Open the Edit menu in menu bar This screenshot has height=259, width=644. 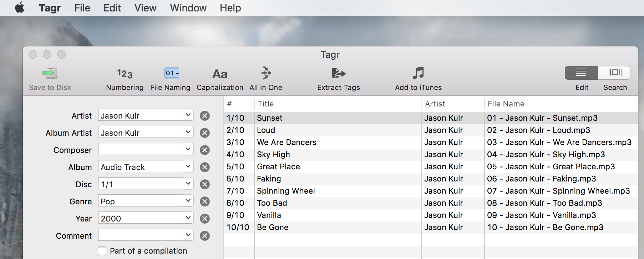click(x=112, y=8)
